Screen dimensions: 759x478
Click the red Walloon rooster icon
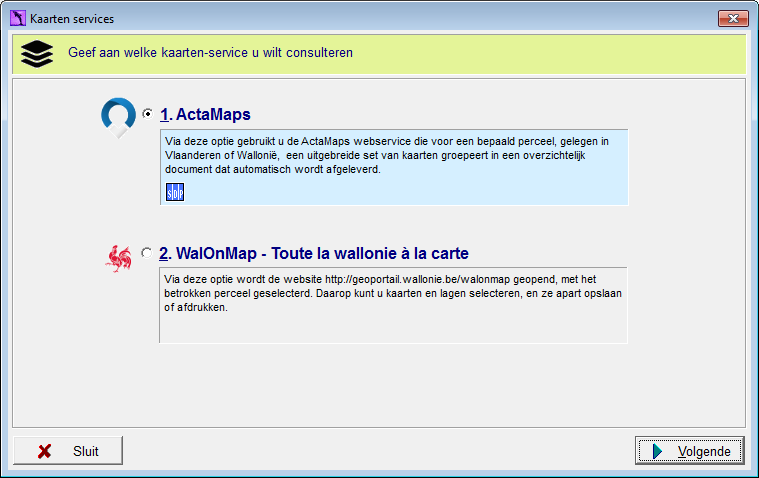119,259
